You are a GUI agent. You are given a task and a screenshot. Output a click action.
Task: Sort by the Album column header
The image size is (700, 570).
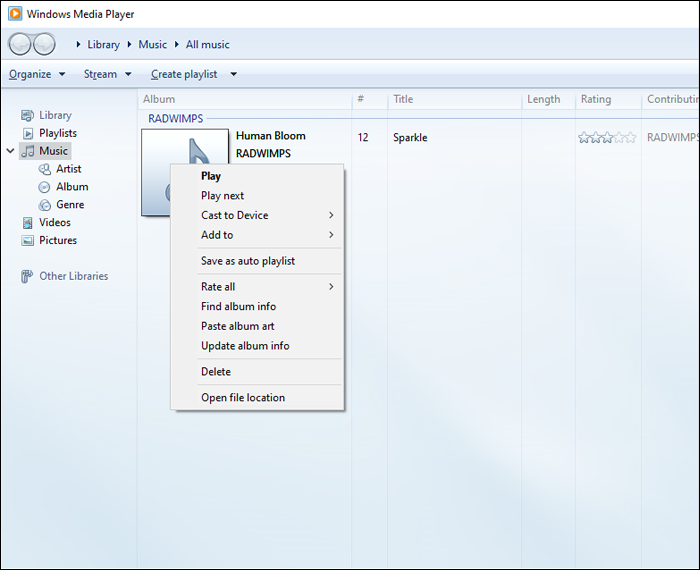245,99
